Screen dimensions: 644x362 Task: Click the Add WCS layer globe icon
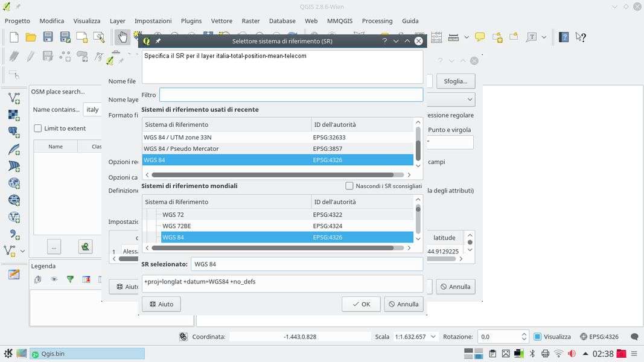[x=13, y=200]
